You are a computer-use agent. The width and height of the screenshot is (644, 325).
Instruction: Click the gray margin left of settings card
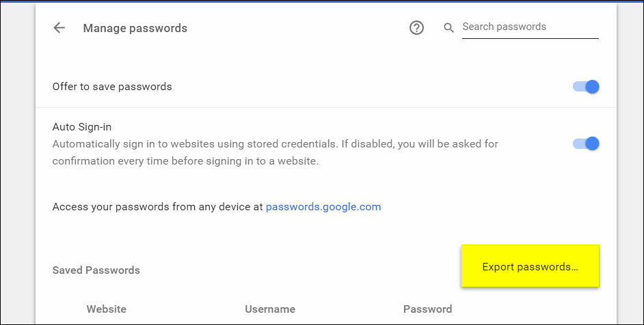(x=17, y=164)
